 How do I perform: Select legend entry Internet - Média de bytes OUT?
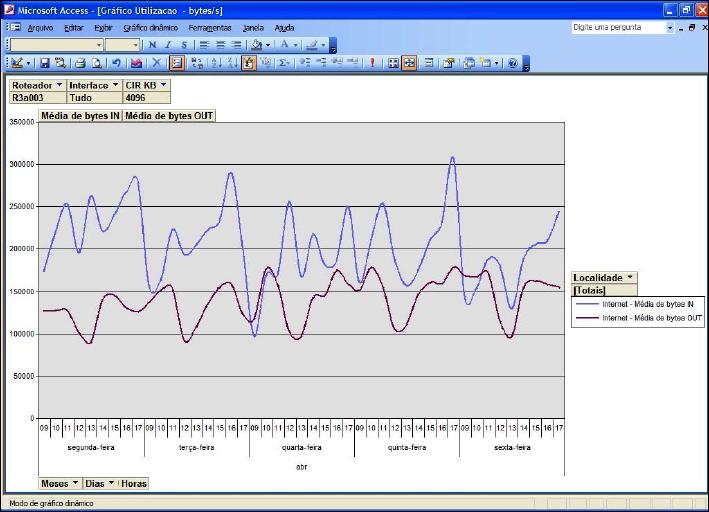click(x=638, y=318)
